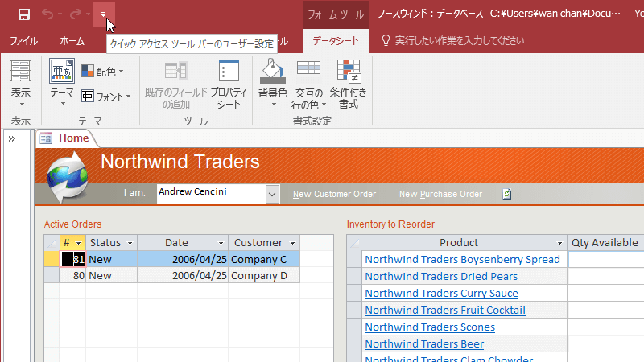644x362 pixels.
Task: Select the Home form tab
Action: point(68,138)
